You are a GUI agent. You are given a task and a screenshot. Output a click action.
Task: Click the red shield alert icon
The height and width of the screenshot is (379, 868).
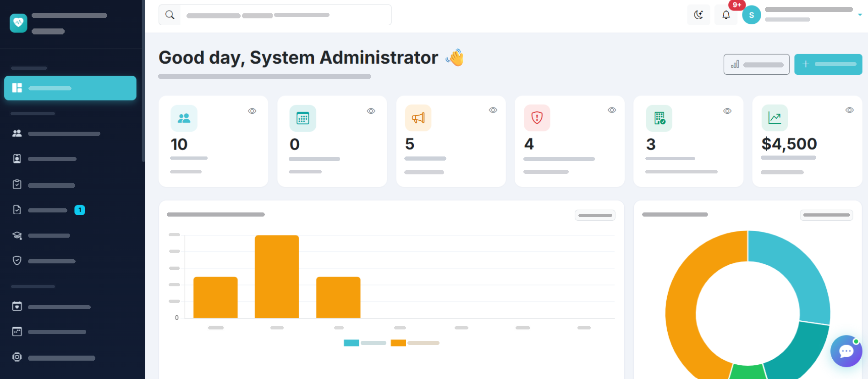click(x=537, y=118)
